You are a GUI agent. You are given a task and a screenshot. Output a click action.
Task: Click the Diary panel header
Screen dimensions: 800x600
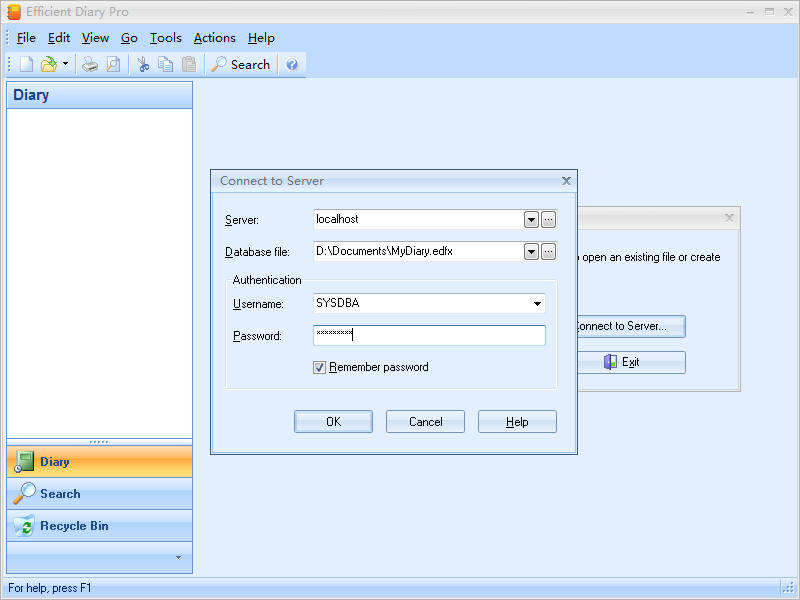(x=99, y=95)
